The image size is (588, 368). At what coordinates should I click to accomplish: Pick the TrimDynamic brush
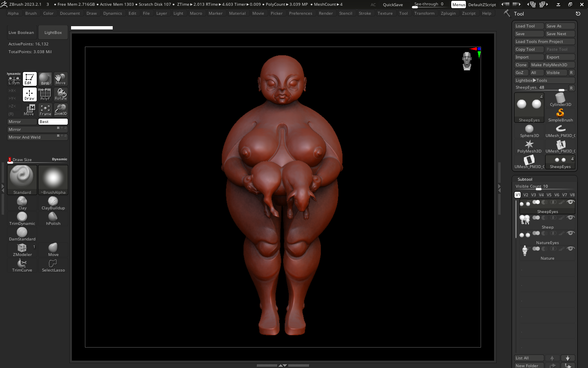tap(22, 219)
